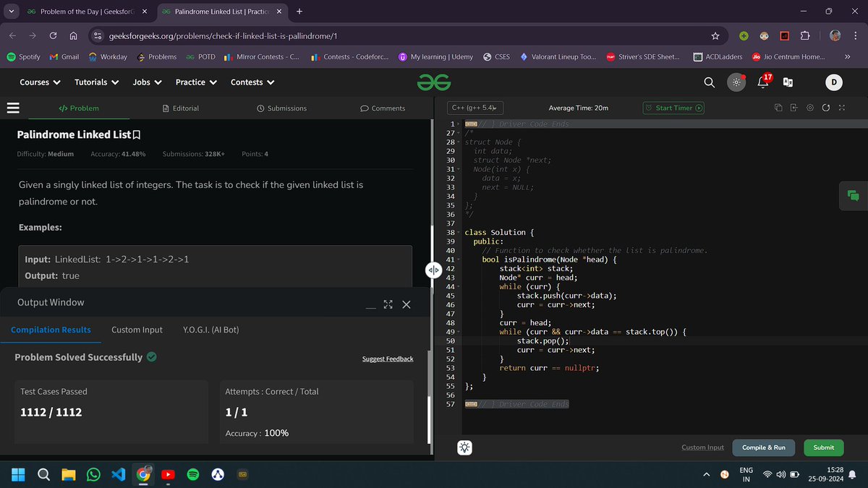The height and width of the screenshot is (488, 868).
Task: Expand the Courses dropdown menu
Action: tap(40, 82)
